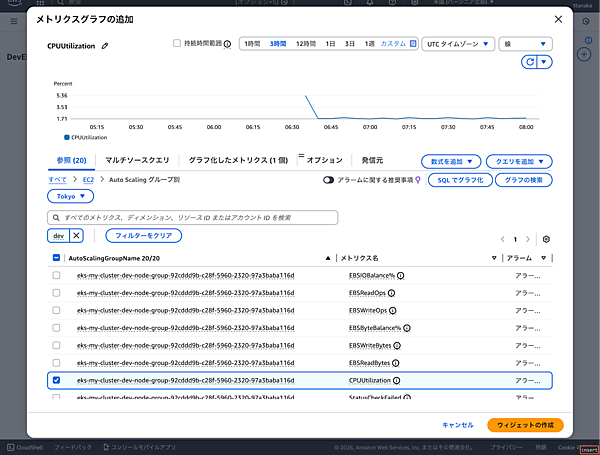
Task: Switch to the マルチソースクエリ tab
Action: point(140,160)
